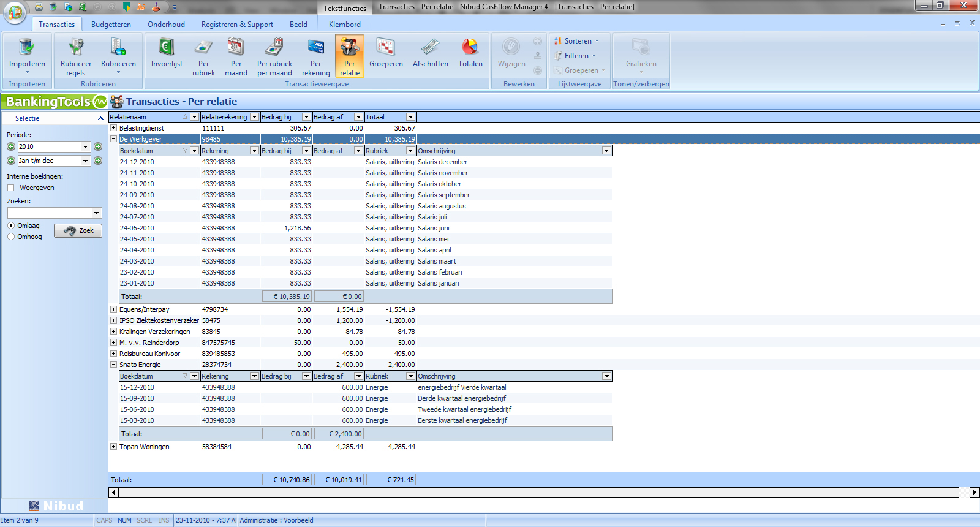The width and height of the screenshot is (980, 527).
Task: Click the printer icon in the quick access toolbar
Action: point(39,7)
